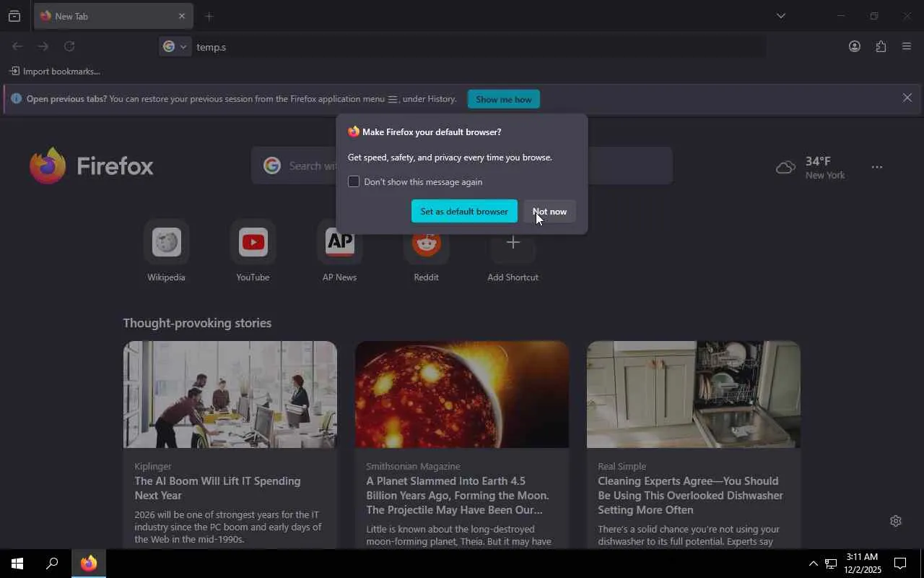Screen dimensions: 924x578
Task: Open new tab page settings gear
Action: click(x=896, y=521)
